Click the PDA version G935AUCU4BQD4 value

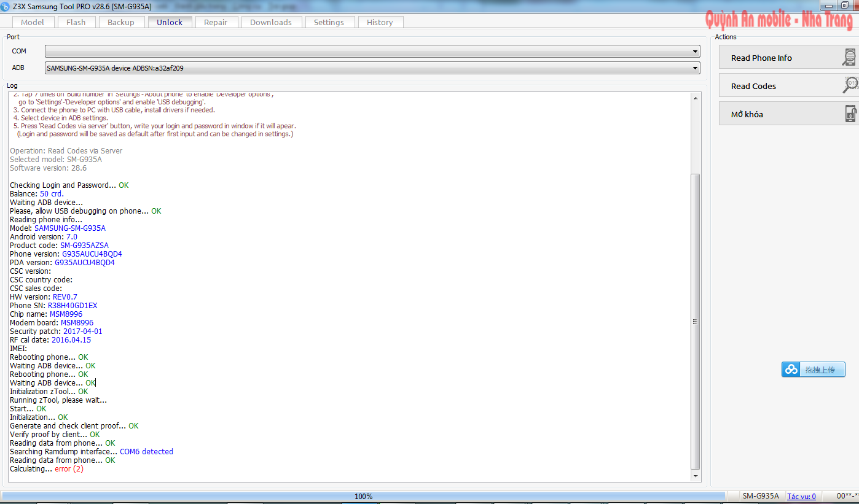point(85,263)
